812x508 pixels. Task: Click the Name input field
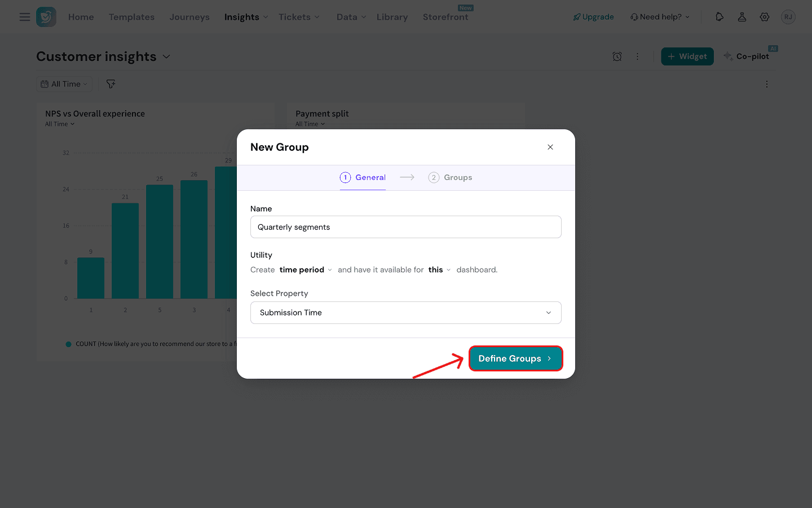coord(406,227)
